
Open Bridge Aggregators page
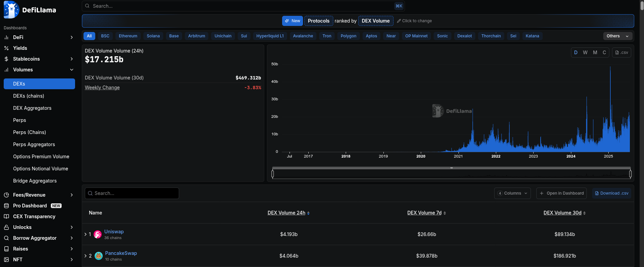pos(35,181)
